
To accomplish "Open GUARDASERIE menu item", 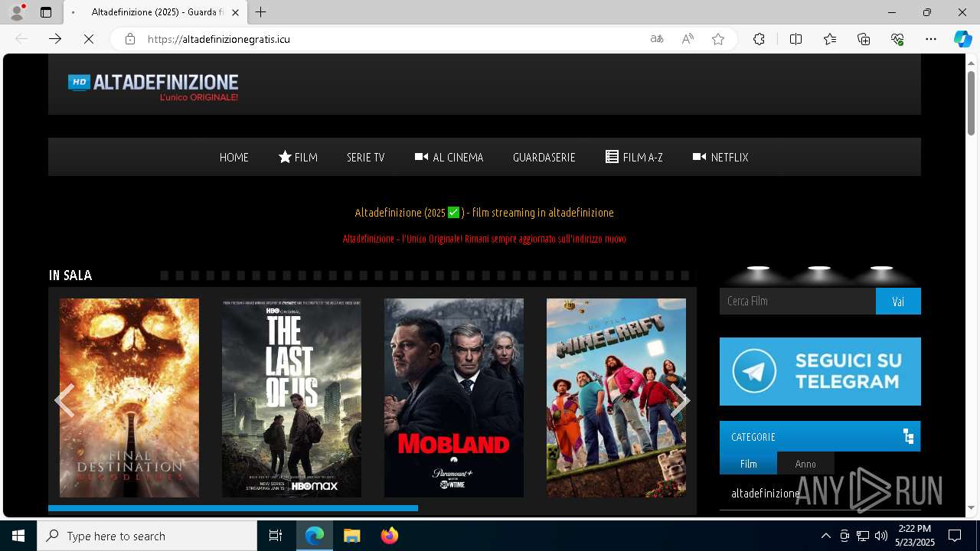I will tap(544, 157).
